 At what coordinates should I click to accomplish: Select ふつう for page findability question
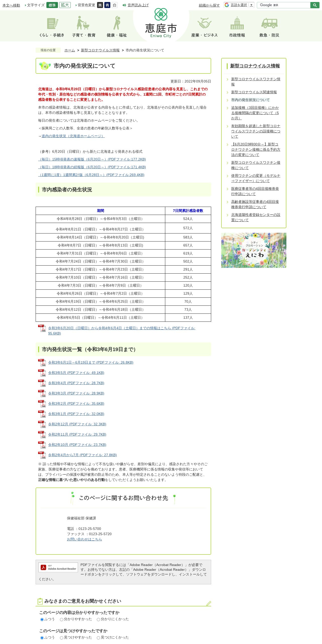click(42, 638)
